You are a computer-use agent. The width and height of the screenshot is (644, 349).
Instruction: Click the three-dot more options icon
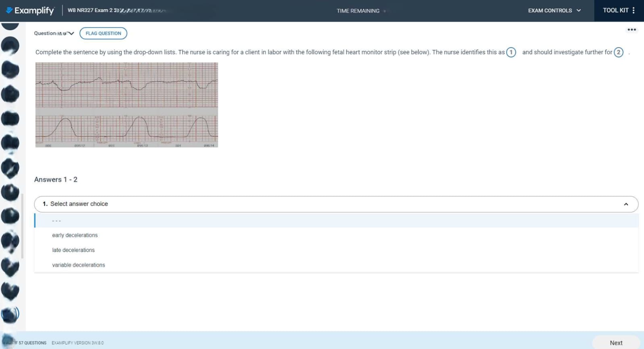[631, 30]
